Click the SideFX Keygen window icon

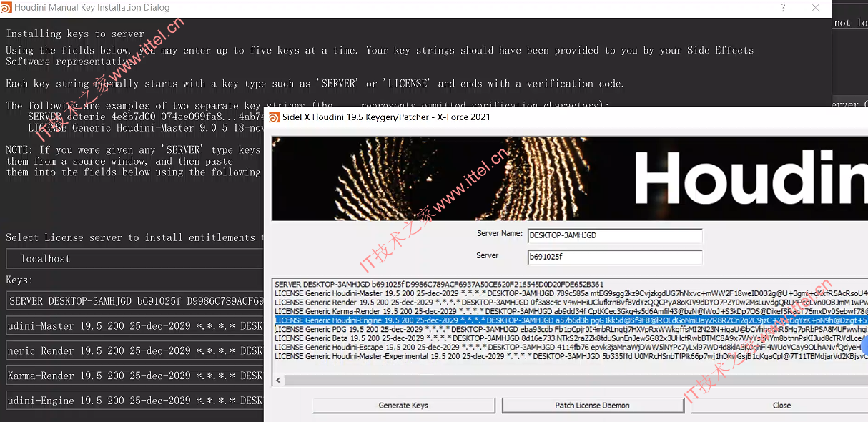pyautogui.click(x=274, y=117)
